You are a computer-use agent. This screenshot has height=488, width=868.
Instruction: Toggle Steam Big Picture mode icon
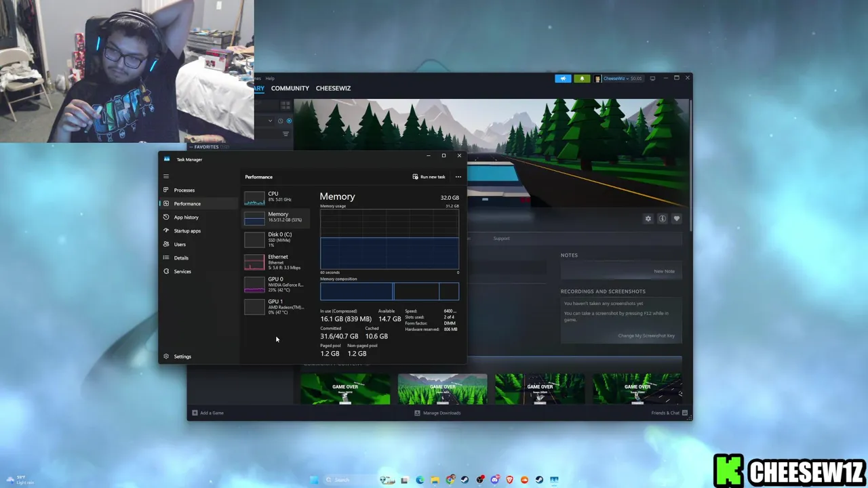pos(652,79)
